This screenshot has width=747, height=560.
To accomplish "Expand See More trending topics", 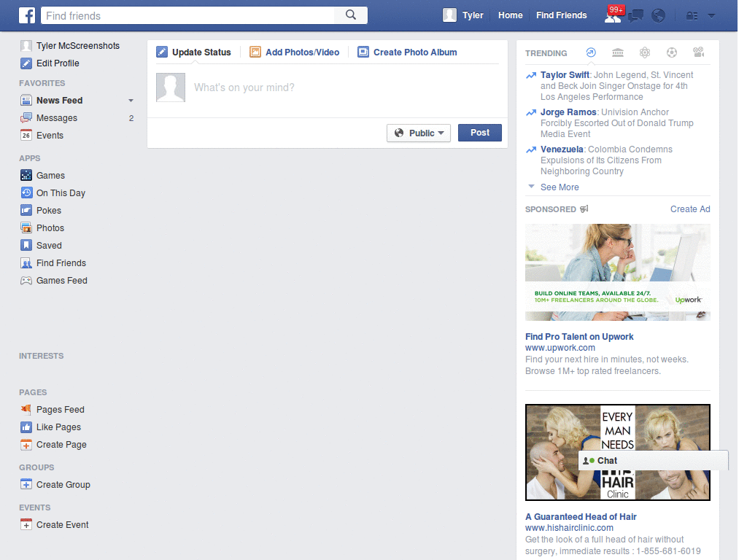I will pos(560,187).
